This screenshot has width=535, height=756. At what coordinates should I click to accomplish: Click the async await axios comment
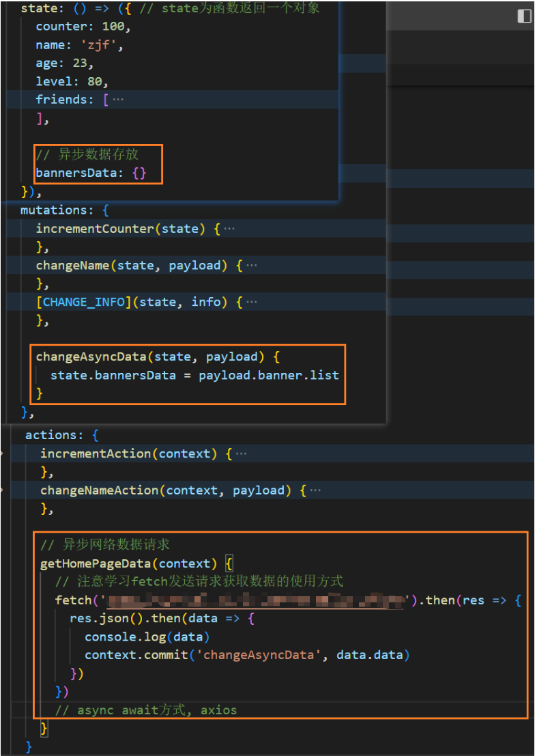(146, 710)
